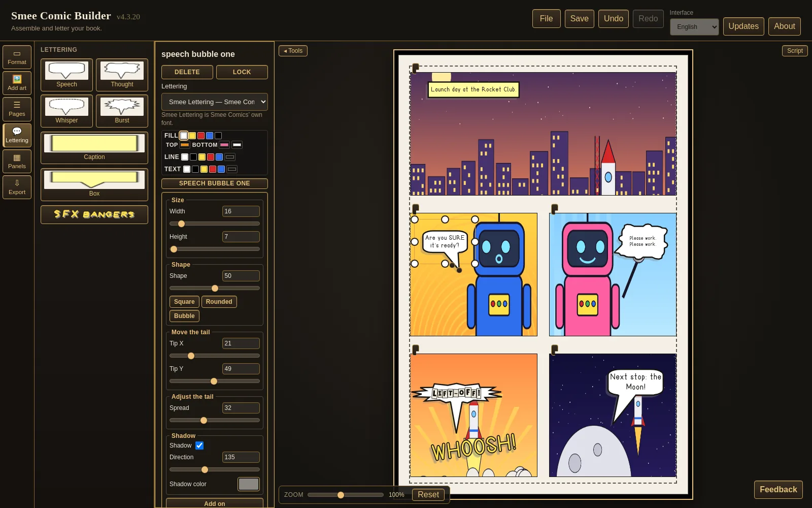Screen dimensions: 812x508
Task: Set shape to Square
Action: click(x=184, y=302)
